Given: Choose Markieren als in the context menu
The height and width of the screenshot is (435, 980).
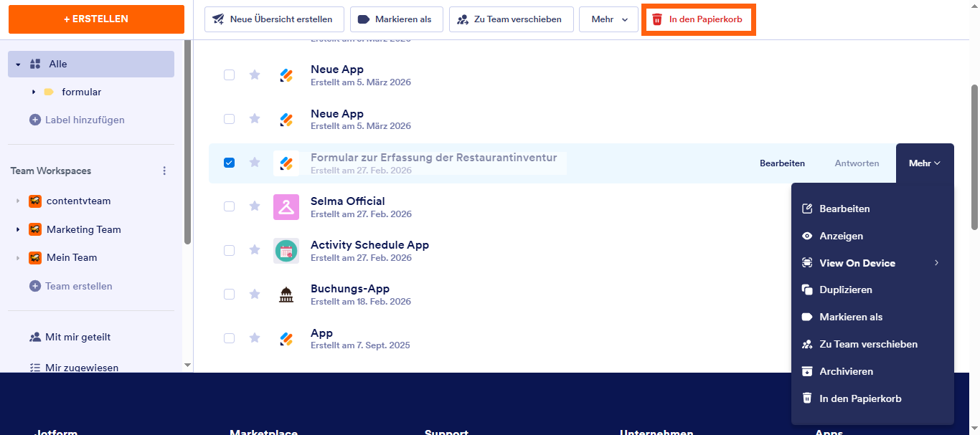Looking at the screenshot, I should tap(872, 317).
